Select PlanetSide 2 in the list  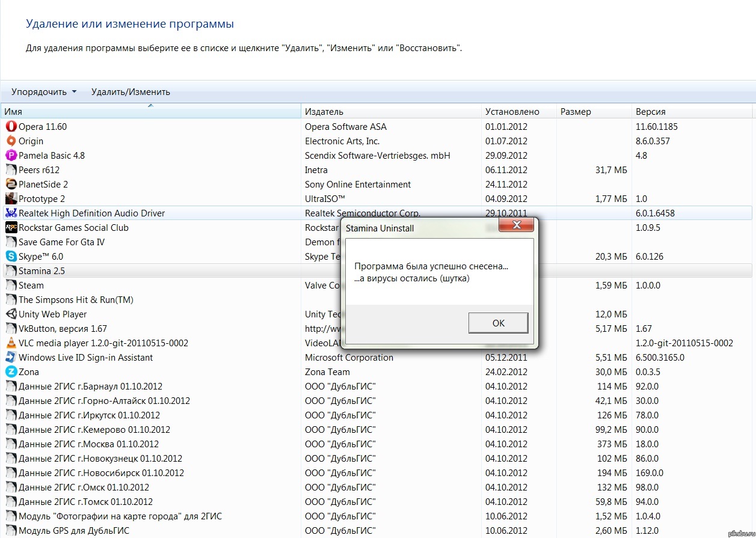click(x=43, y=184)
